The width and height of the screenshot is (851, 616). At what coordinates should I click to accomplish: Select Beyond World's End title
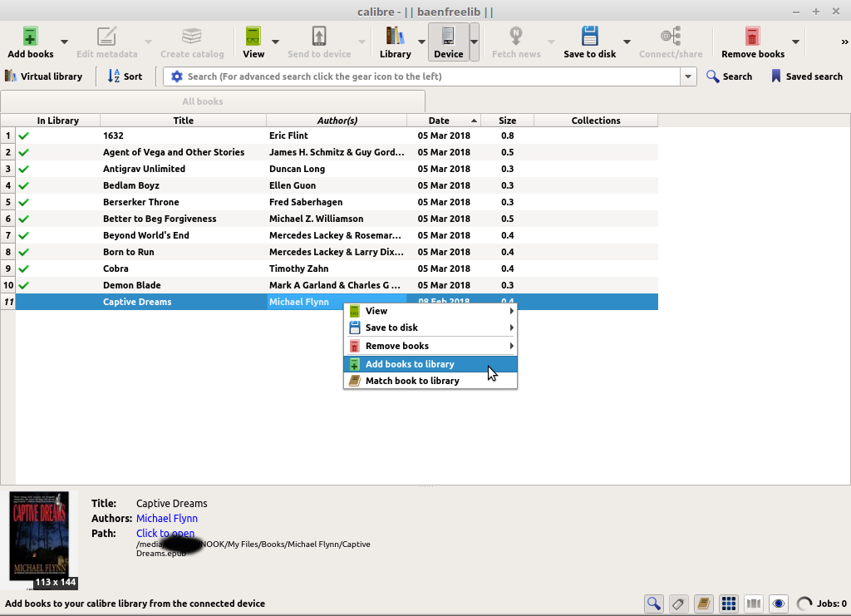pyautogui.click(x=146, y=235)
